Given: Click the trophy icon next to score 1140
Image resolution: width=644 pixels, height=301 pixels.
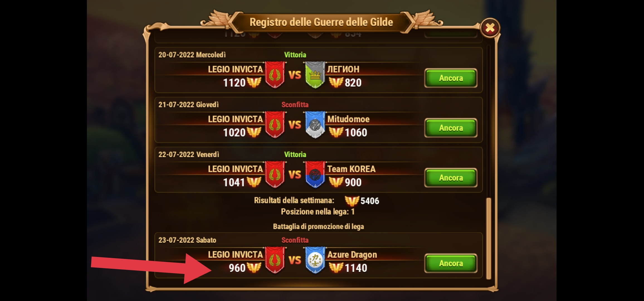Looking at the screenshot, I should point(336,268).
